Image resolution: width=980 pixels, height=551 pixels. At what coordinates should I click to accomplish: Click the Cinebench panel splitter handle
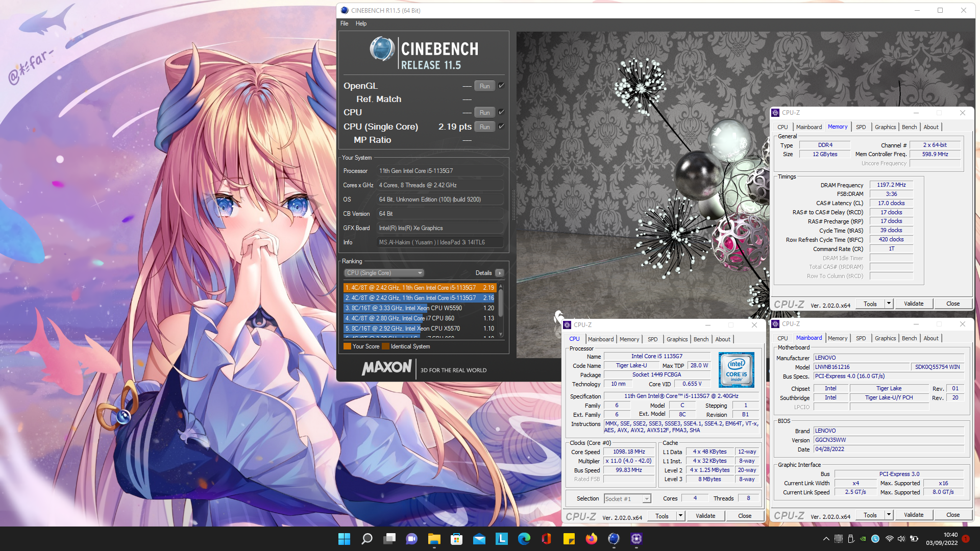click(x=513, y=204)
